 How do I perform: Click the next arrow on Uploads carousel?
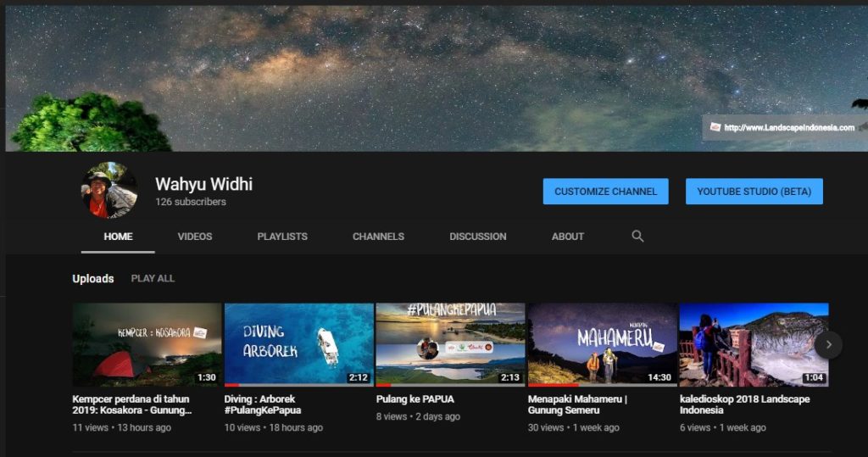click(828, 344)
